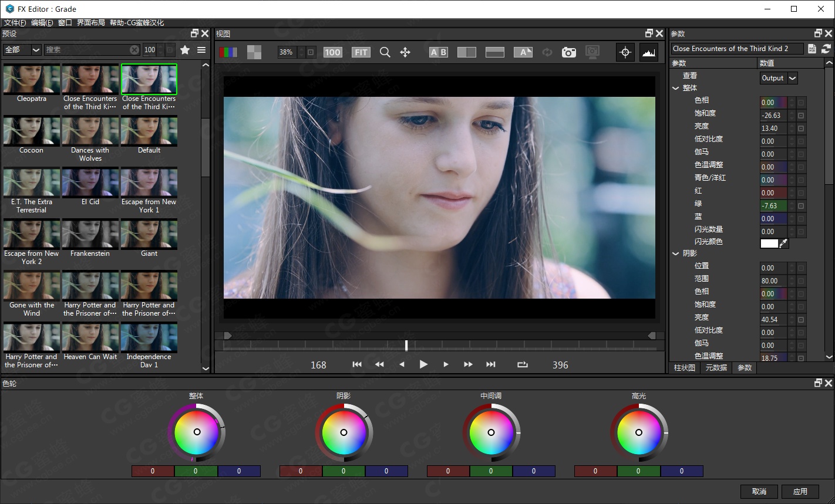The image size is (835, 504).
Task: Click the dimmed snapshot viewer monitor icon
Action: (x=592, y=52)
